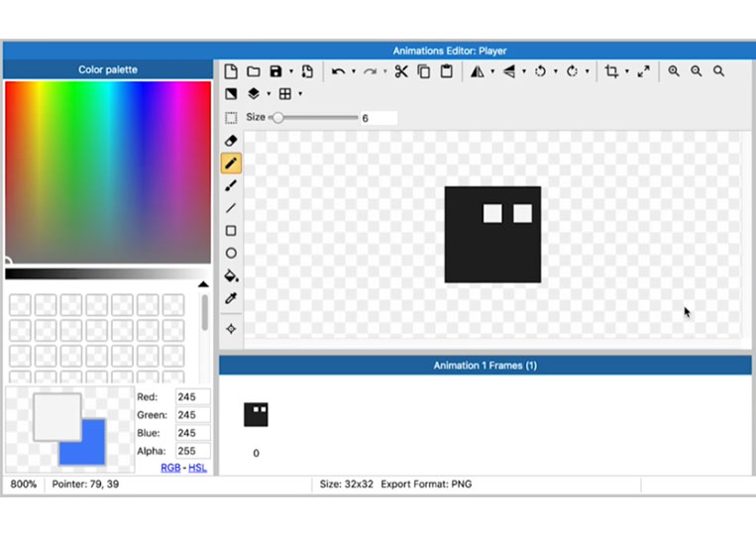Switch to RGB color mode link
756x536 pixels.
click(x=170, y=468)
